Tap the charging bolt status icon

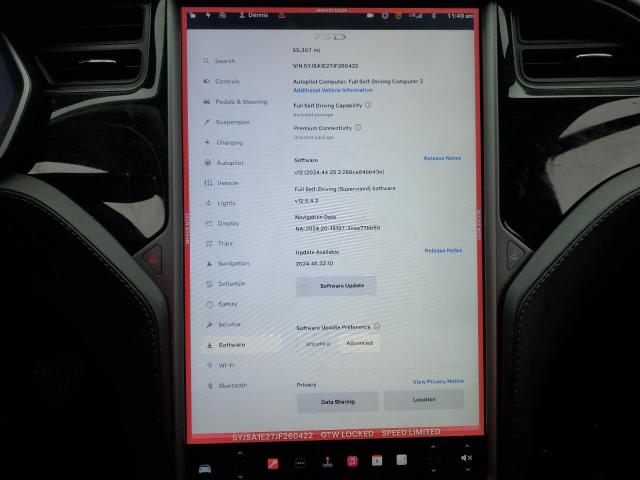[208, 15]
